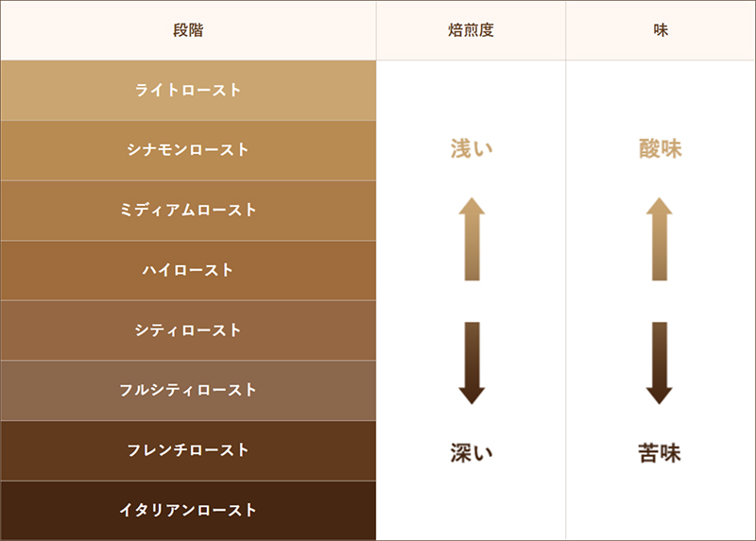
Task: Click the 苦味 label text
Action: click(660, 453)
